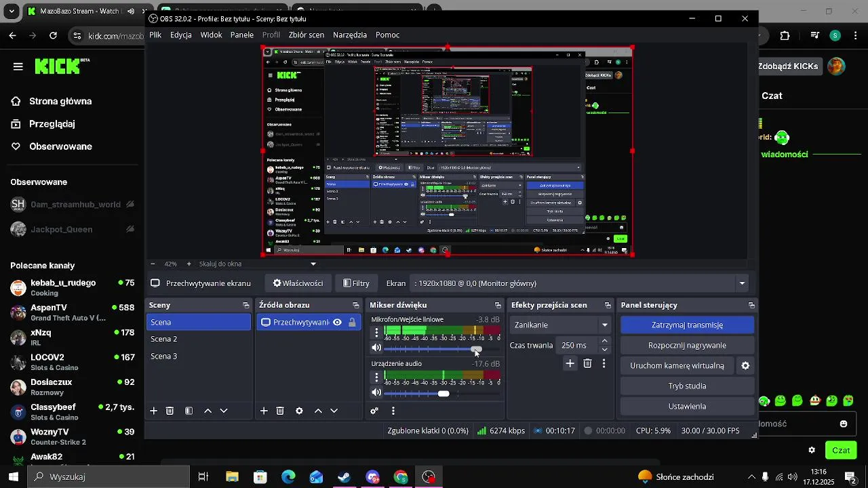Zoom in preview with plus icon
Screen dimensions: 868x488
coord(189,264)
